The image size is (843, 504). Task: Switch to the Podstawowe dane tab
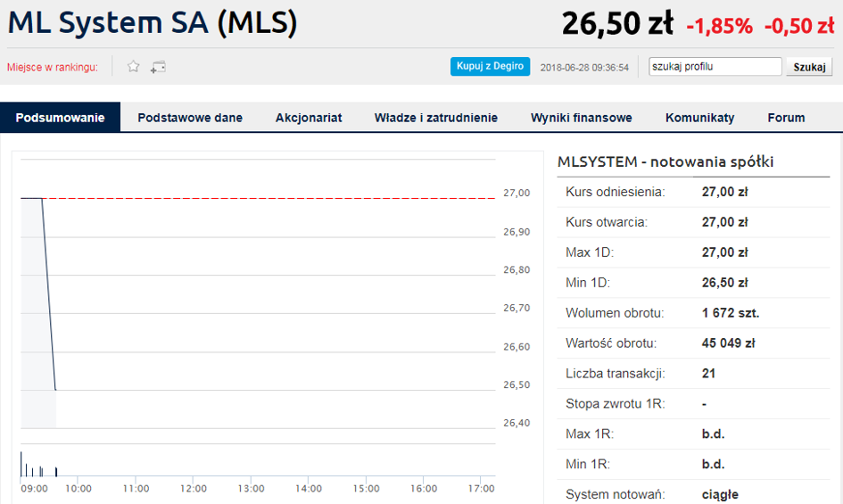190,117
